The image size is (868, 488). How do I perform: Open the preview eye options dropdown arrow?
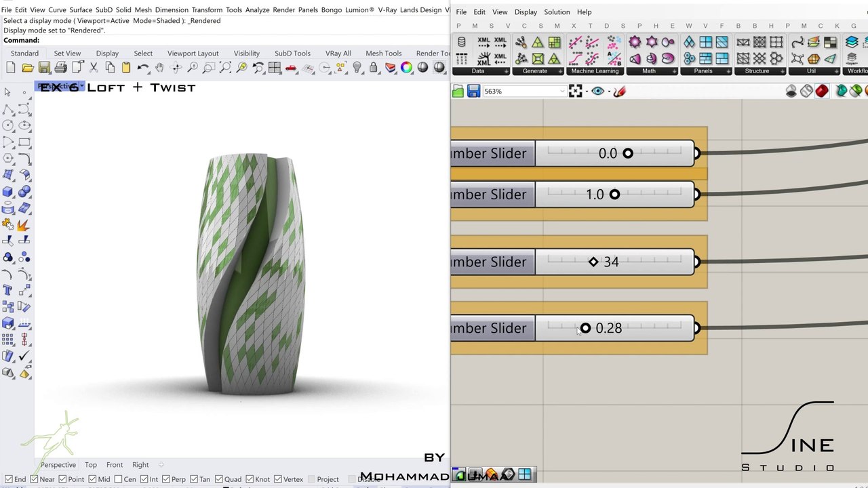click(x=608, y=91)
